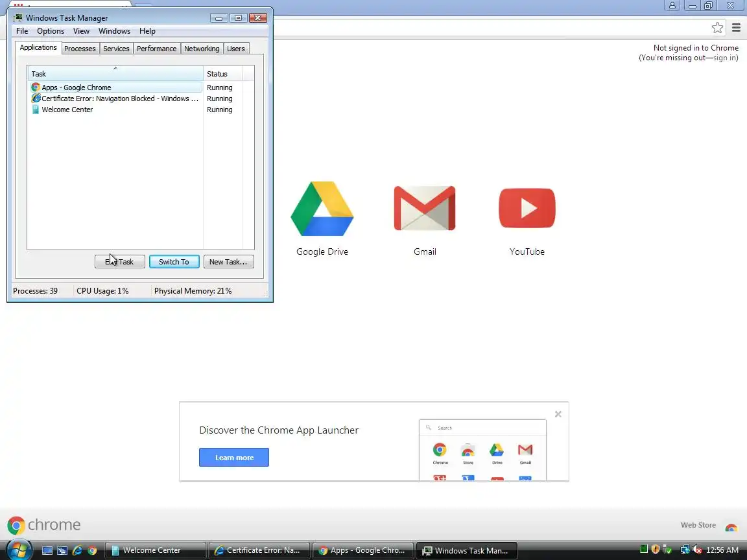Open the Gmail app icon
Screen dimensions: 747x560
[425, 208]
